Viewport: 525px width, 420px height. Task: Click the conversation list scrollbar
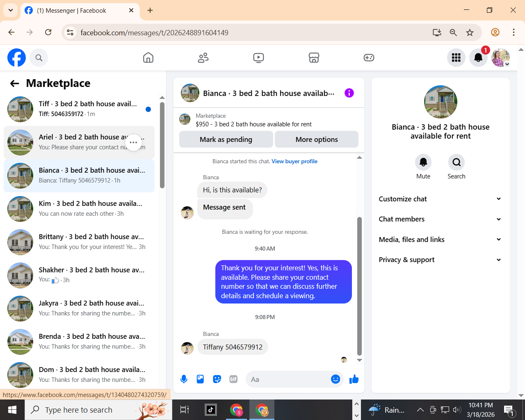tap(162, 146)
